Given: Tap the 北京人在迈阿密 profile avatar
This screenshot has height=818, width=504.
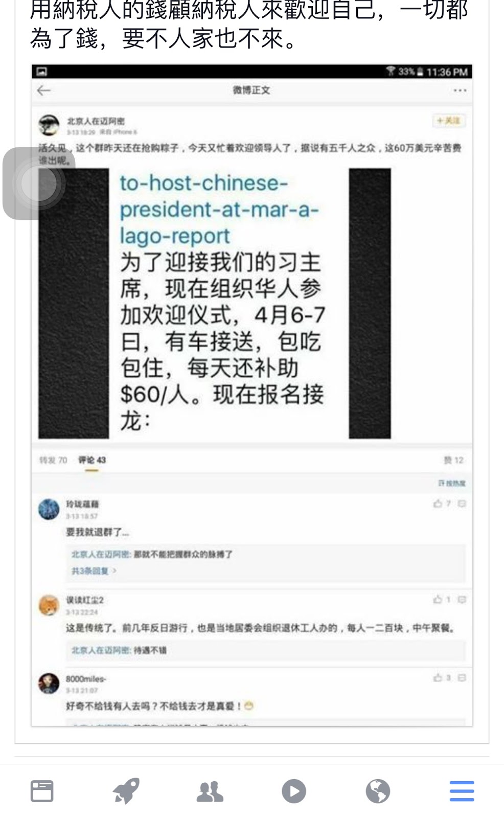Looking at the screenshot, I should (49, 125).
